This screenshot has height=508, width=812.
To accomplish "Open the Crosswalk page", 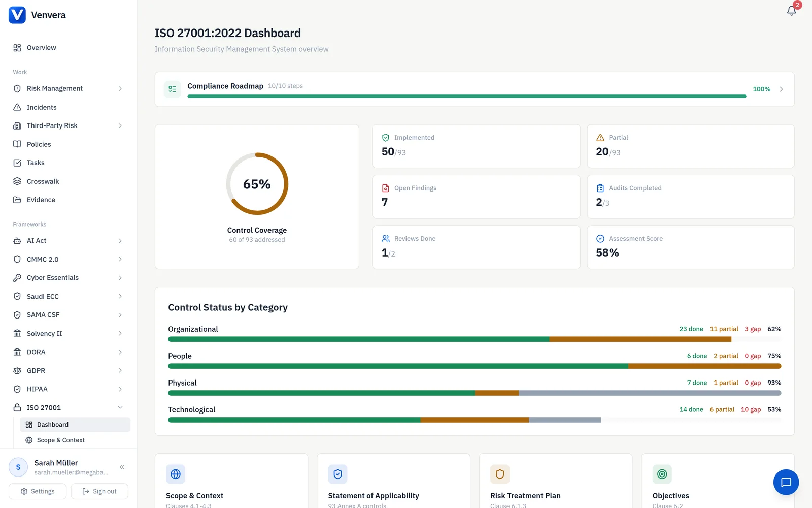I will coord(69,181).
